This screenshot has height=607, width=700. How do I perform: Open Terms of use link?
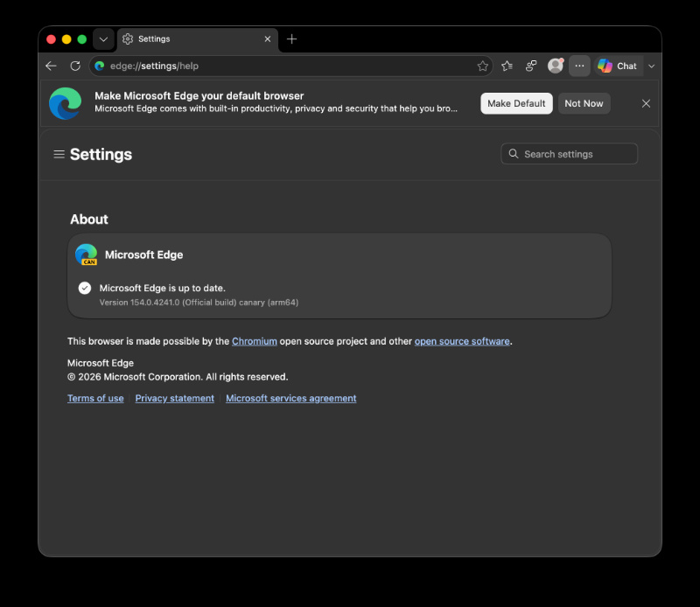95,398
